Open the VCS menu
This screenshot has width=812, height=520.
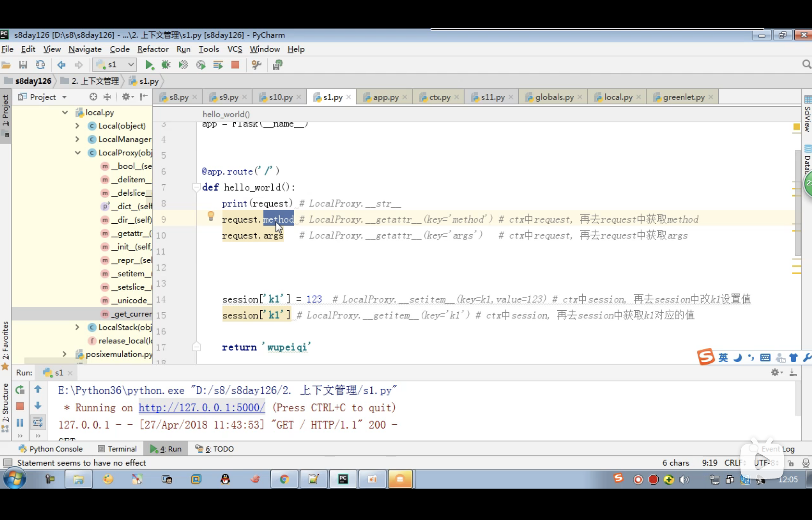(235, 49)
